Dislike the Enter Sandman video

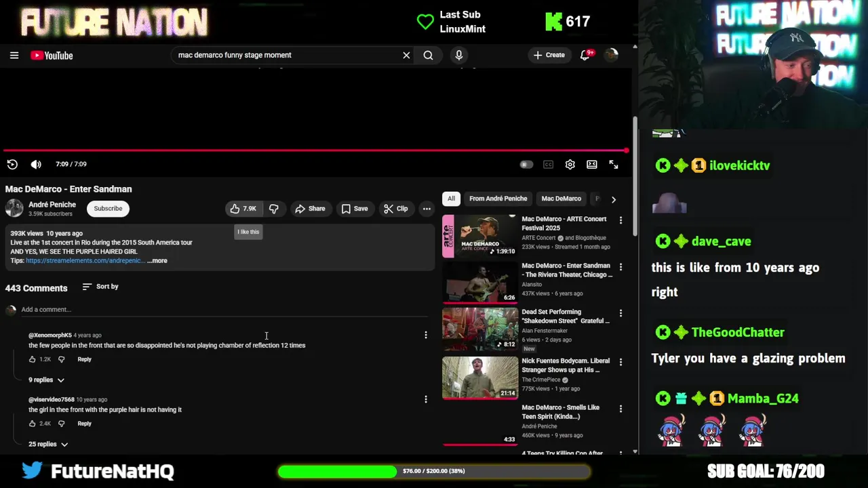[273, 209]
